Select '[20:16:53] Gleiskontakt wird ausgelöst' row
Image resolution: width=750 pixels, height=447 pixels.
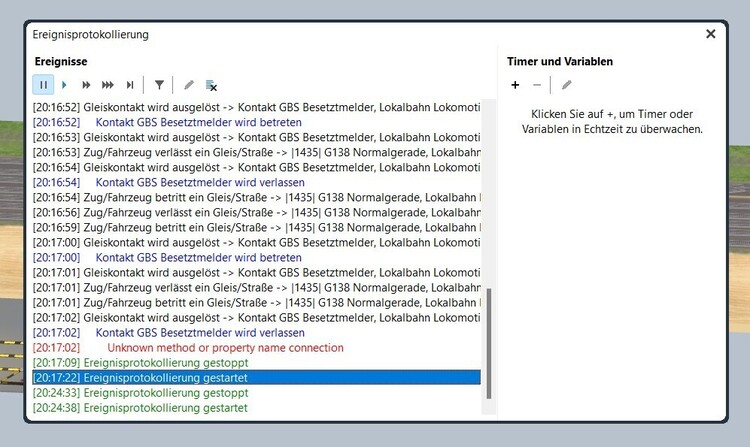point(256,137)
